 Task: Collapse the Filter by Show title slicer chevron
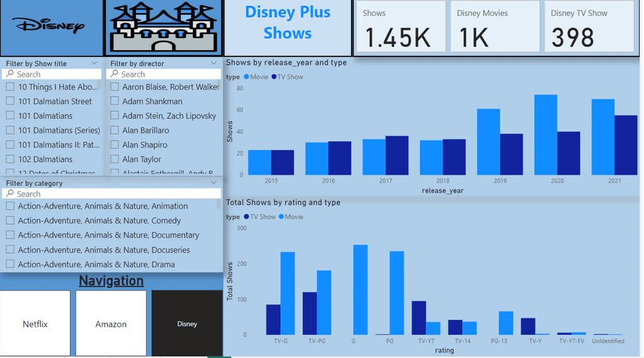[x=94, y=63]
